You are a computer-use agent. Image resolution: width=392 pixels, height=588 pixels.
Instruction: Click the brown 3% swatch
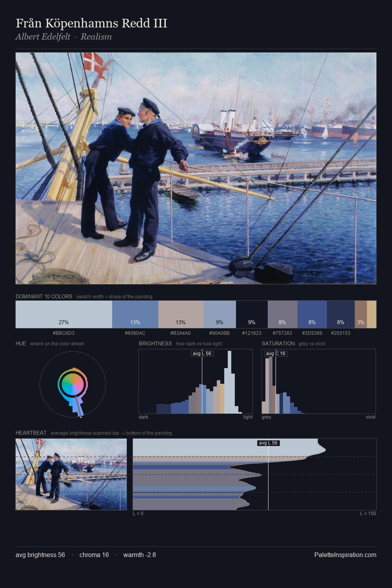(x=361, y=314)
